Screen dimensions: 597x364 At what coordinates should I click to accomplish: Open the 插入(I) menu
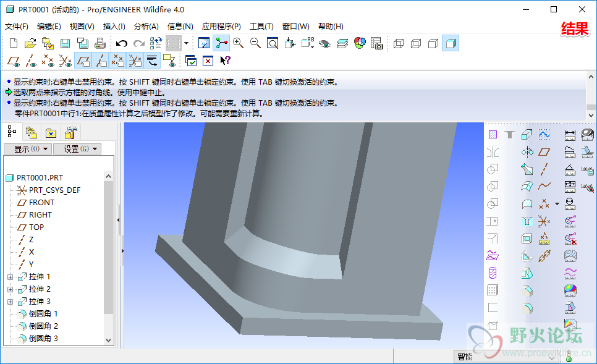tap(114, 27)
